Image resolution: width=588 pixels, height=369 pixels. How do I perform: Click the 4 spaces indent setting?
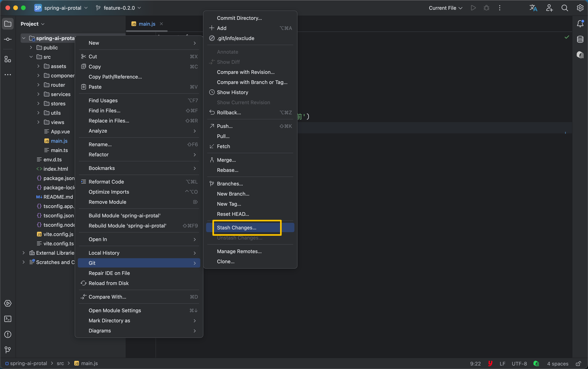pos(557,364)
